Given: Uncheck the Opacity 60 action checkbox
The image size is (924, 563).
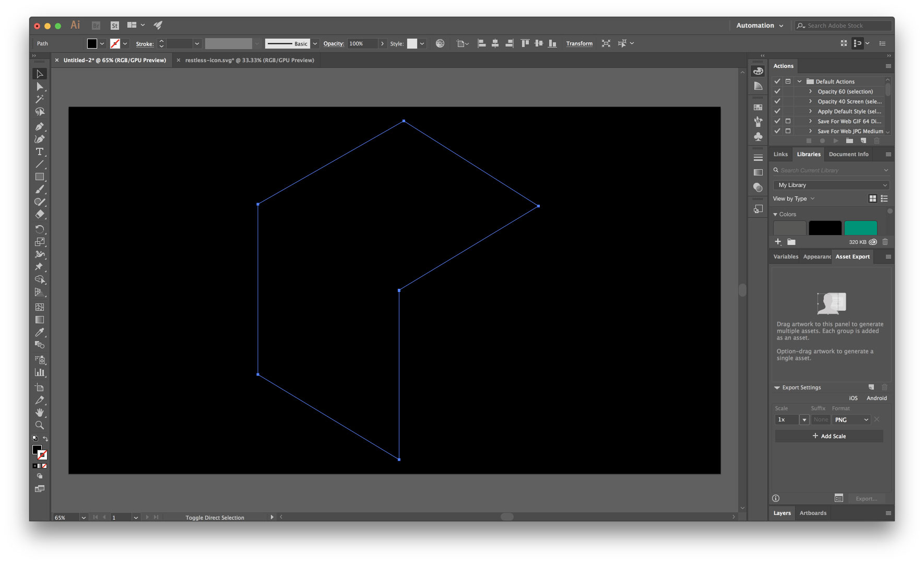Looking at the screenshot, I should 777,91.
